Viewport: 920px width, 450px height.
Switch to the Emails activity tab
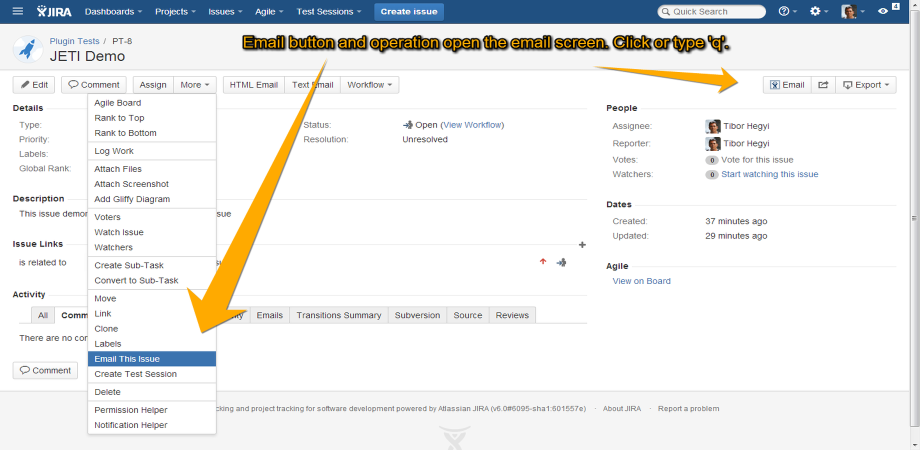269,315
